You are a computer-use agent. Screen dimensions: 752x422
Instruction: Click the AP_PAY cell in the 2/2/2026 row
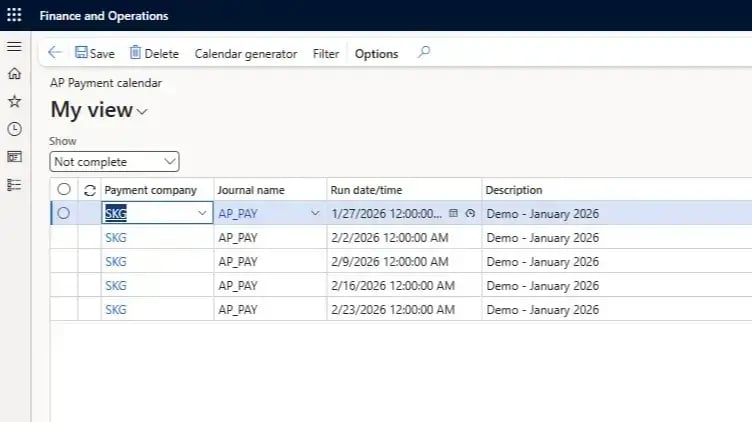tap(270, 237)
